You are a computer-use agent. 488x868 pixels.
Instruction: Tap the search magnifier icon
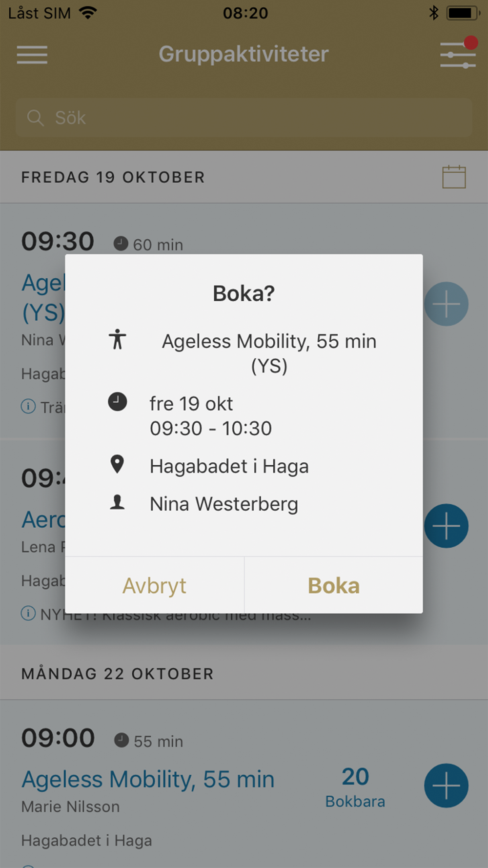(35, 118)
